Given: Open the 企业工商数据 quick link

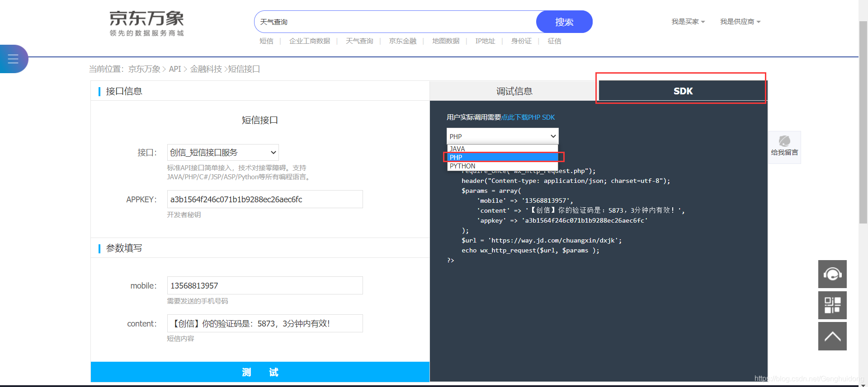Looking at the screenshot, I should pos(310,41).
